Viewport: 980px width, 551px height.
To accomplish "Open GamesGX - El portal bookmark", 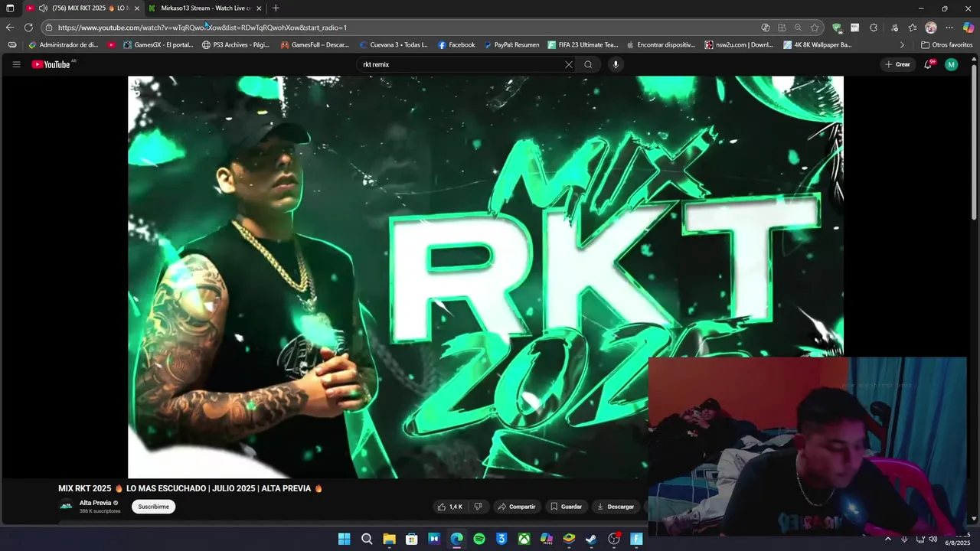I will 158,45.
